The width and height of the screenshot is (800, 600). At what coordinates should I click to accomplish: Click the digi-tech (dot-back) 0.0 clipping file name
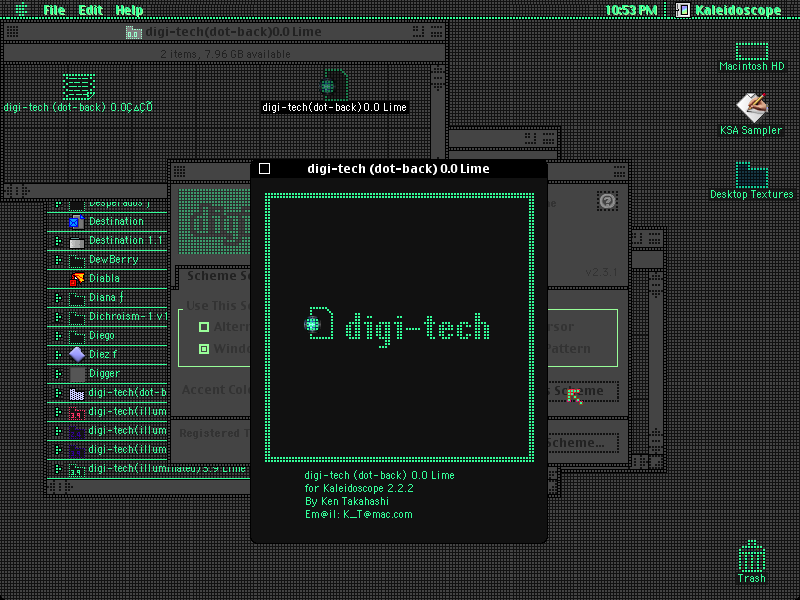click(x=78, y=107)
